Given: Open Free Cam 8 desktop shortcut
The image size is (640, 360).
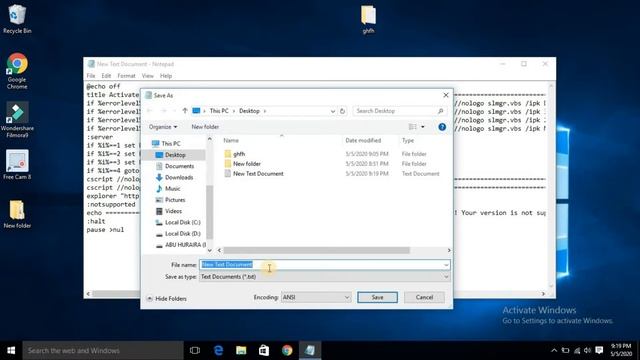Looking at the screenshot, I should (17, 164).
